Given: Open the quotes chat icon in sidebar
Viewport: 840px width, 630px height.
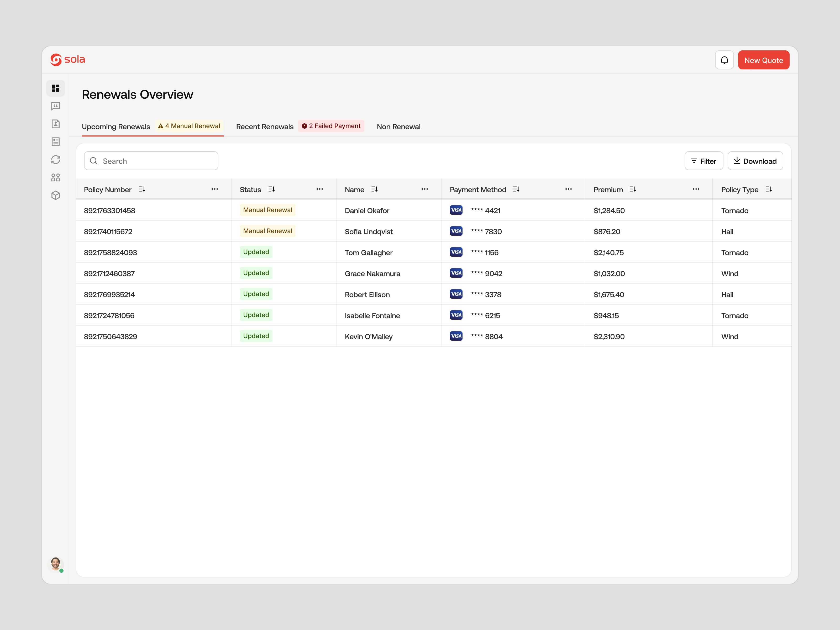Looking at the screenshot, I should (x=55, y=106).
